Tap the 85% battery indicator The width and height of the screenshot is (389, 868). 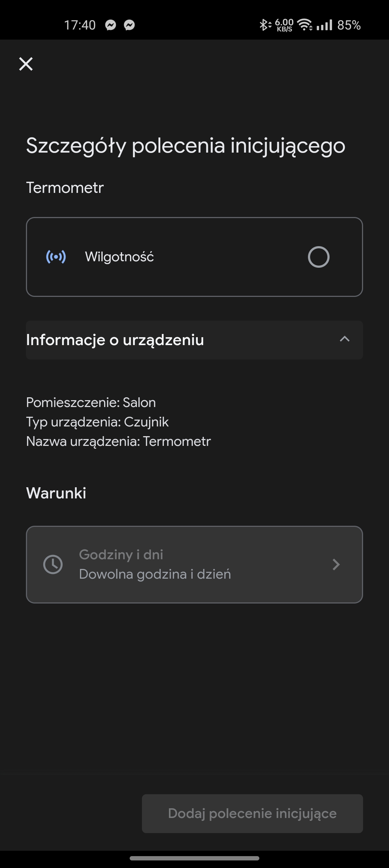click(x=349, y=25)
